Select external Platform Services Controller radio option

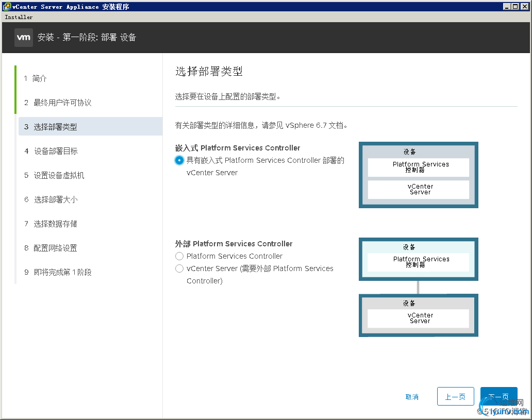tap(179, 256)
